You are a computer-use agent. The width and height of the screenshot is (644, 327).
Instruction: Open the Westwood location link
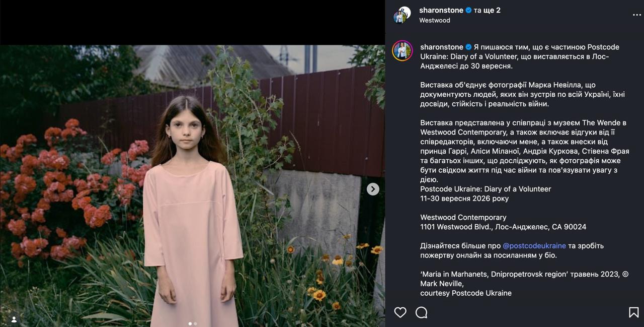click(x=435, y=20)
